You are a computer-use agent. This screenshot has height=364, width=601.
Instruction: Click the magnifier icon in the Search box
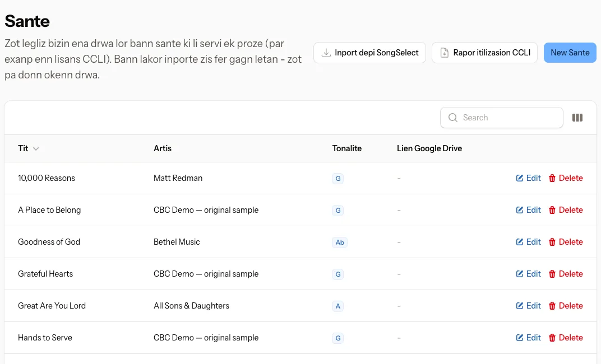click(x=452, y=118)
